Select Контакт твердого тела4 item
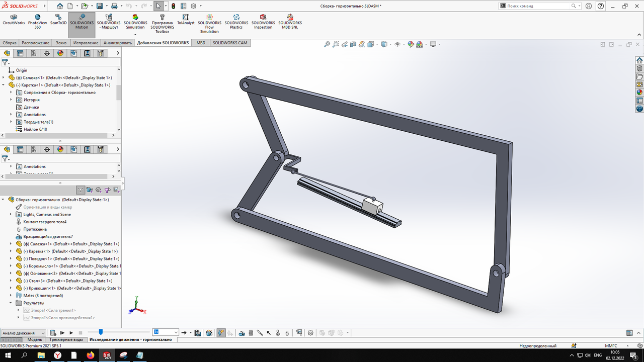The image size is (644, 362). click(45, 222)
